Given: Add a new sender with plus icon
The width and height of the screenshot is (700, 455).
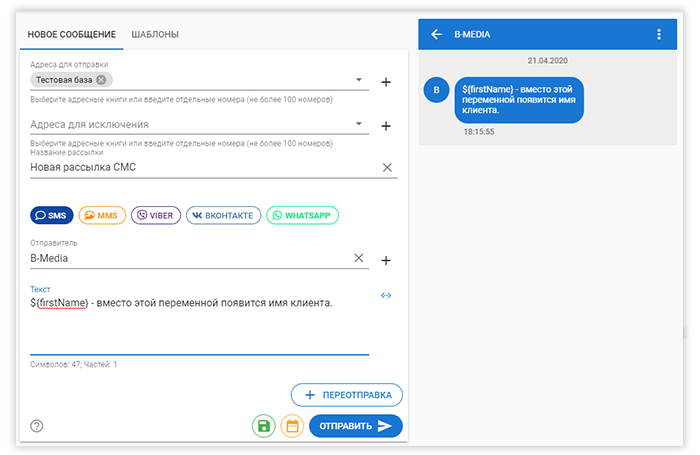Looking at the screenshot, I should coord(386,260).
